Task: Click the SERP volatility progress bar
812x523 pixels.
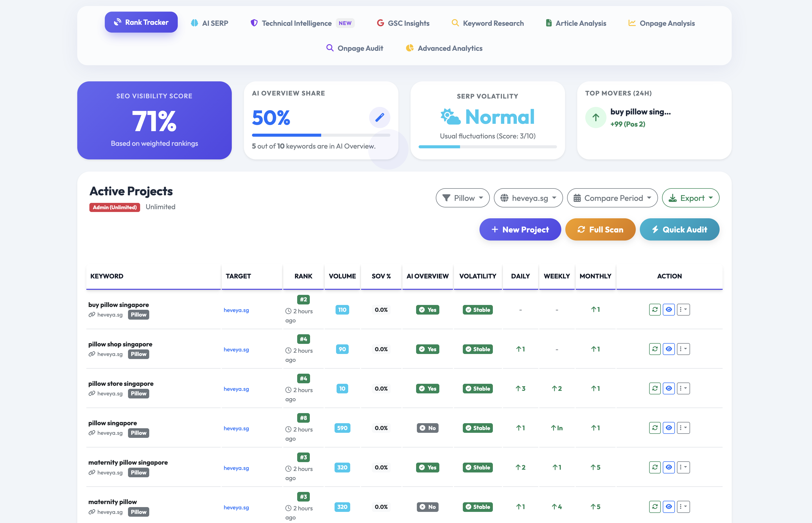Action: 488,147
